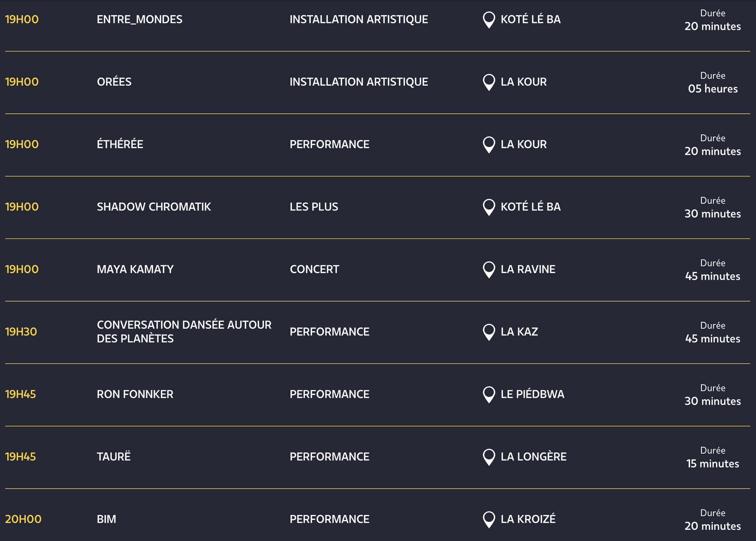Screen dimensions: 756x541
Task: Click the location pin next to LA LONGÈRE
Action: tap(489, 457)
